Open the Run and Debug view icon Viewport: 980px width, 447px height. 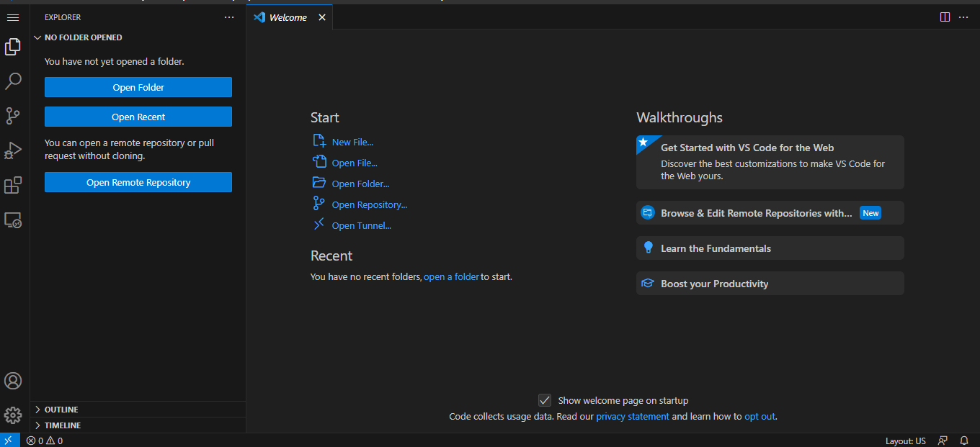[x=13, y=150]
